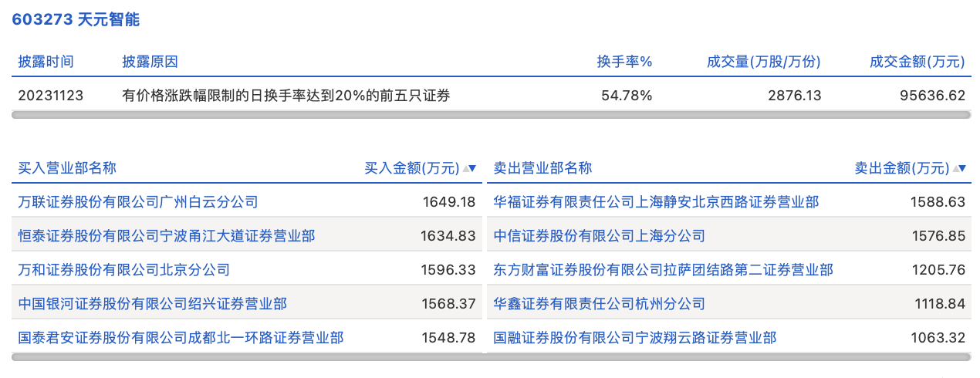This screenshot has width=980, height=378.
Task: Open 中国银河证券绍兴证券营业部 link
Action: click(153, 304)
